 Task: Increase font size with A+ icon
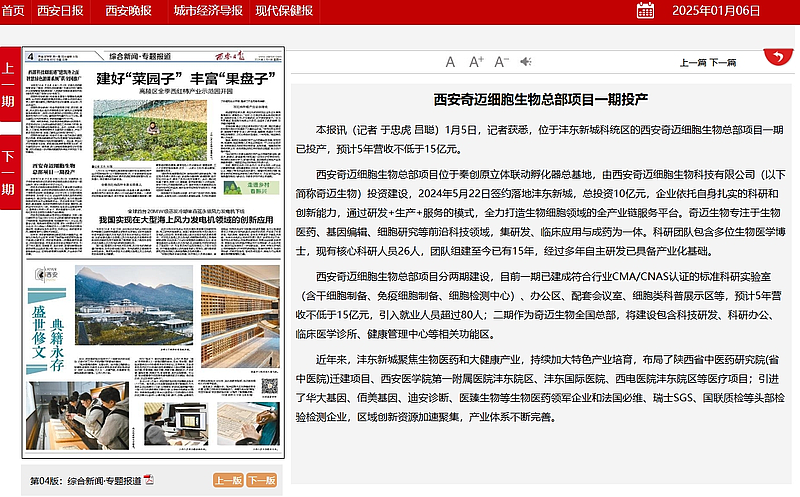[x=476, y=62]
